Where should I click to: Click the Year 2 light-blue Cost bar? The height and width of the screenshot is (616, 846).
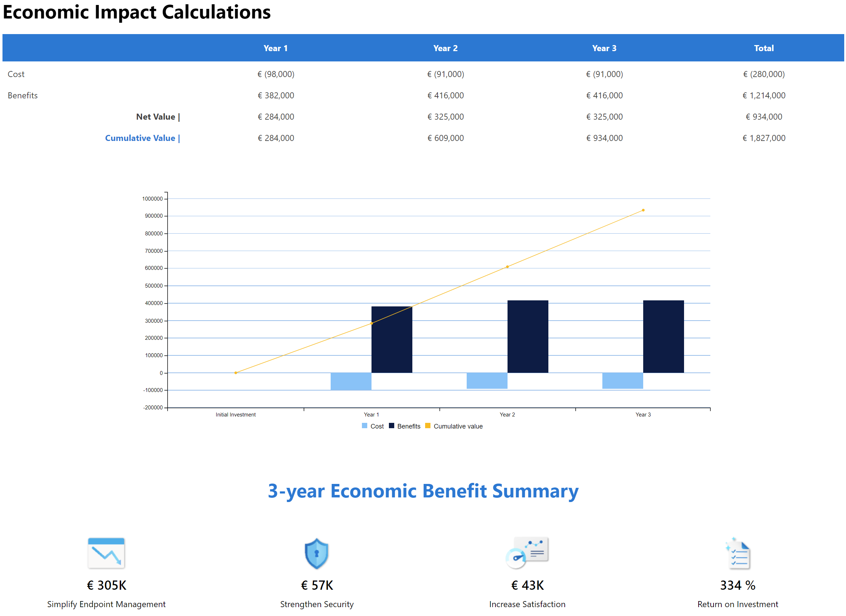487,381
